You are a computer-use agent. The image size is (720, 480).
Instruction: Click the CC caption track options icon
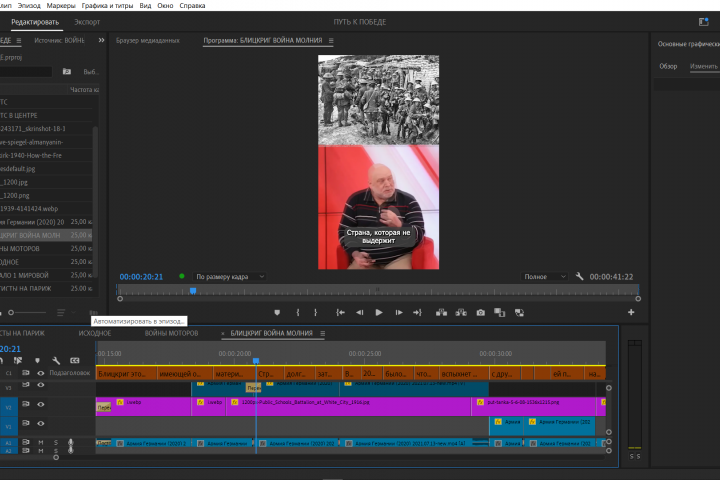tap(75, 361)
